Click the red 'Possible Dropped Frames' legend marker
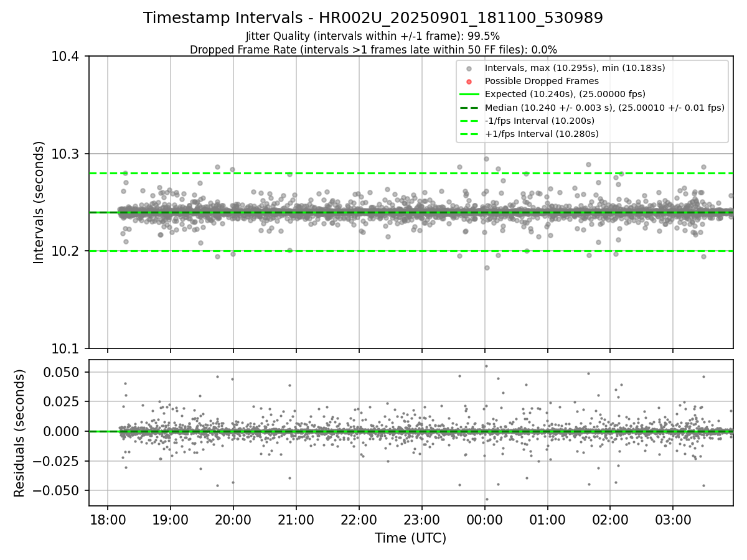The image size is (747, 560). tap(469, 82)
